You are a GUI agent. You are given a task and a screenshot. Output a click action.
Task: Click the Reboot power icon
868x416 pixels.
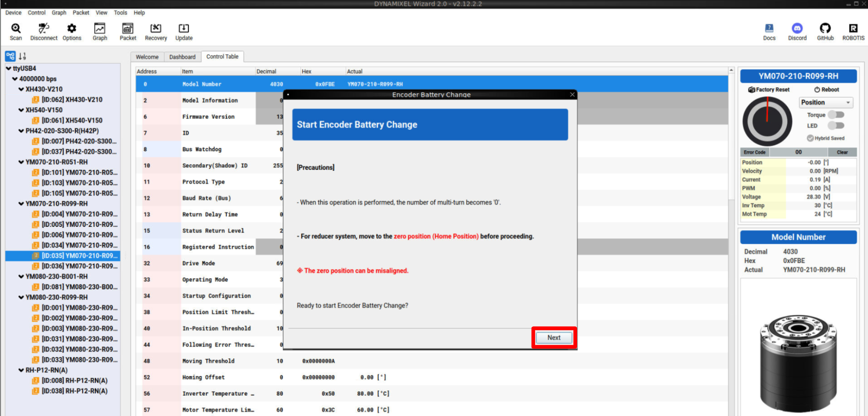coord(817,90)
